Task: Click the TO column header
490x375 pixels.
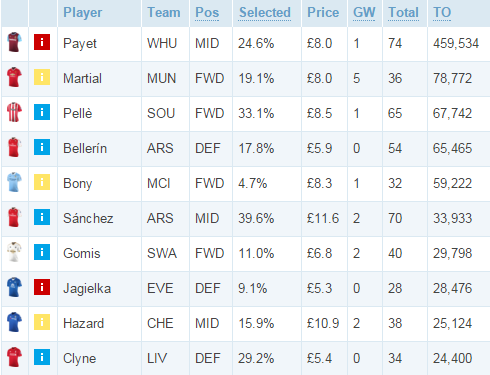Action: (x=442, y=13)
